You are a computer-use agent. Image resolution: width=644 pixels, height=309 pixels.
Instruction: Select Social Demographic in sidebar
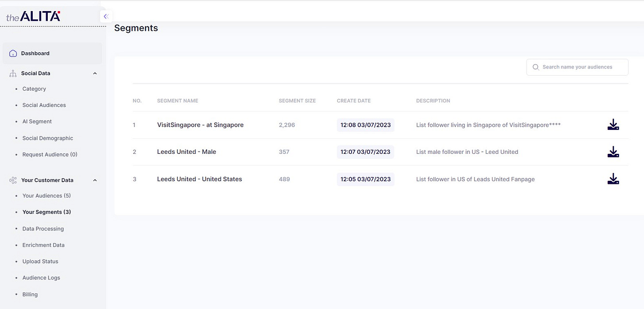click(48, 138)
